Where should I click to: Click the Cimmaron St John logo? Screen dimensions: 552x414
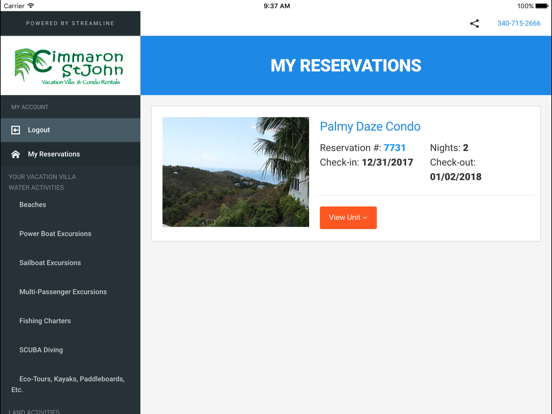click(x=69, y=66)
